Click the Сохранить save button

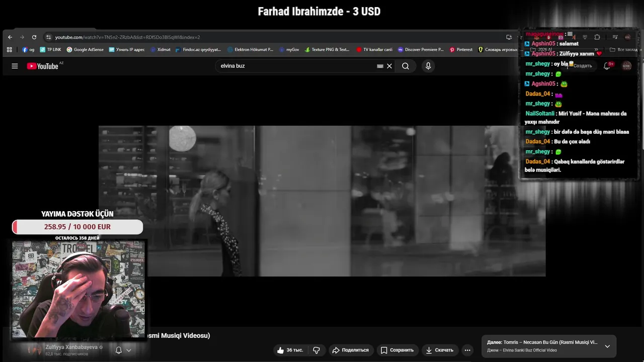[397, 350]
